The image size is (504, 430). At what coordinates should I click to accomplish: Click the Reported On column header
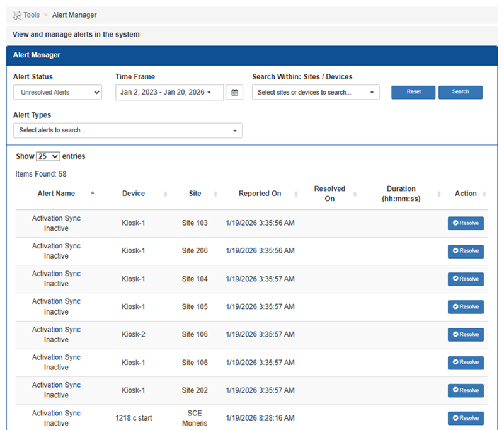click(x=260, y=194)
